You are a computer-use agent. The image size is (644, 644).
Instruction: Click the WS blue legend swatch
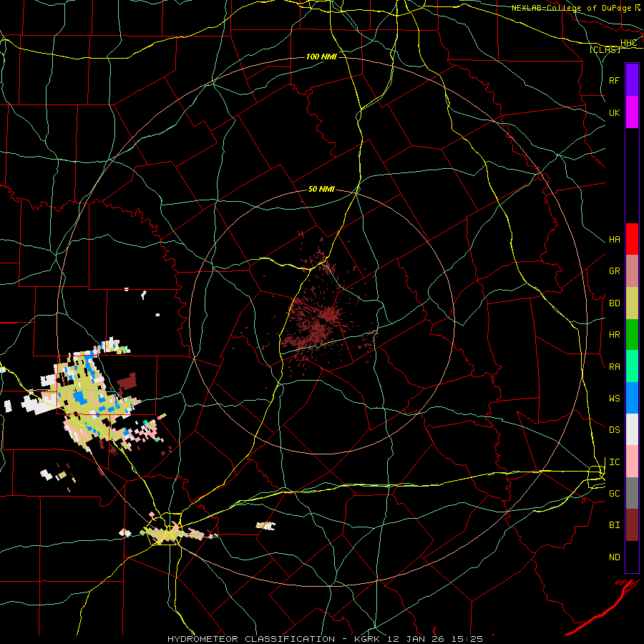[x=632, y=398]
